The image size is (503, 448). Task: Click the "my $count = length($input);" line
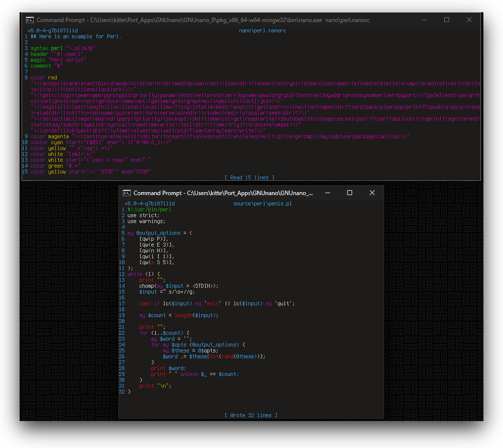tap(179, 315)
